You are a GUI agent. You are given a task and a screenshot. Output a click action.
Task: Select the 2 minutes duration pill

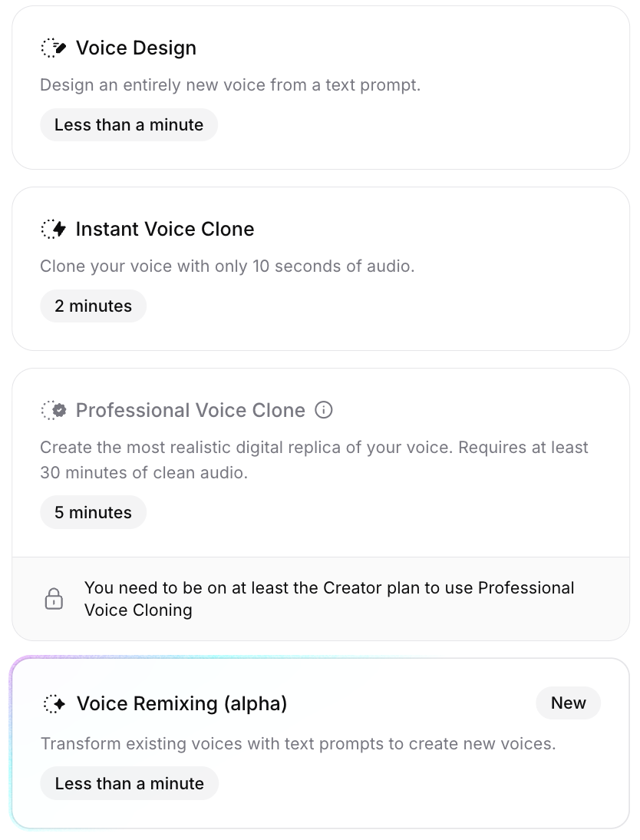(93, 306)
